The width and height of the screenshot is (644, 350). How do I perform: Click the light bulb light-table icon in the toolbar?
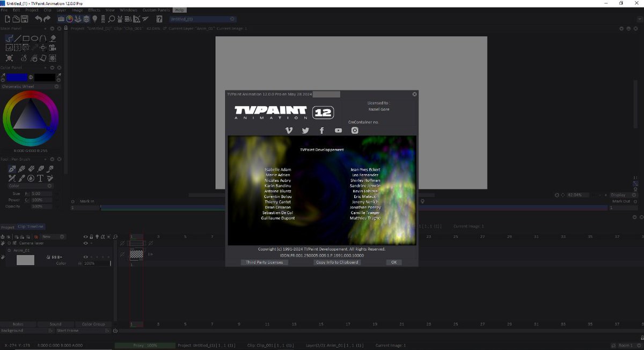pyautogui.click(x=94, y=19)
